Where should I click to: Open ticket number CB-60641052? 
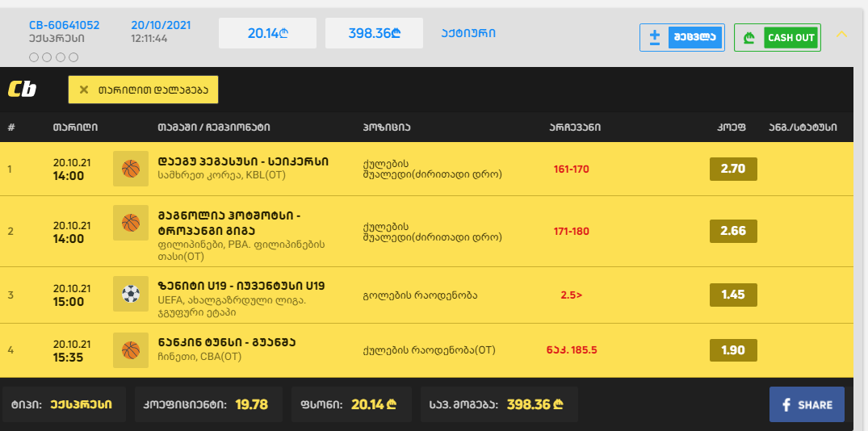pyautogui.click(x=65, y=26)
